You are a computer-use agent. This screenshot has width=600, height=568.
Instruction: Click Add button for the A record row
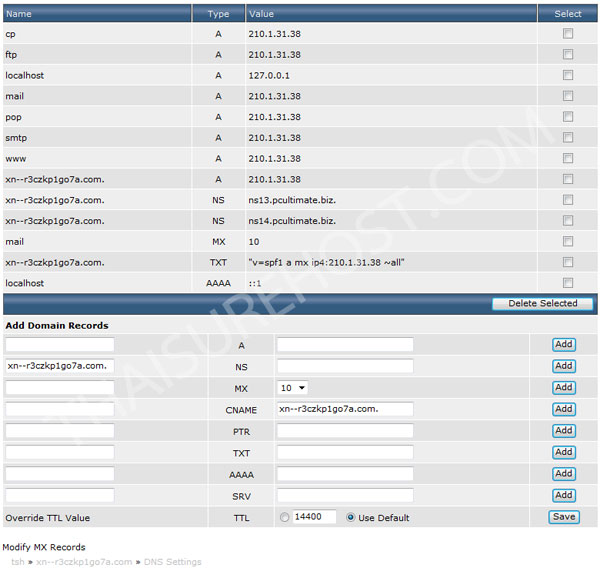pyautogui.click(x=564, y=344)
